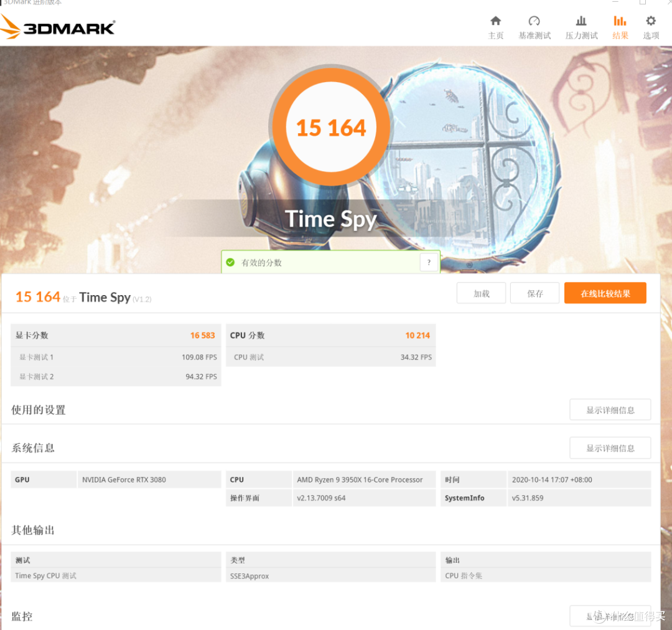Click the CPU 分数 header label
This screenshot has height=630, width=672.
247,336
